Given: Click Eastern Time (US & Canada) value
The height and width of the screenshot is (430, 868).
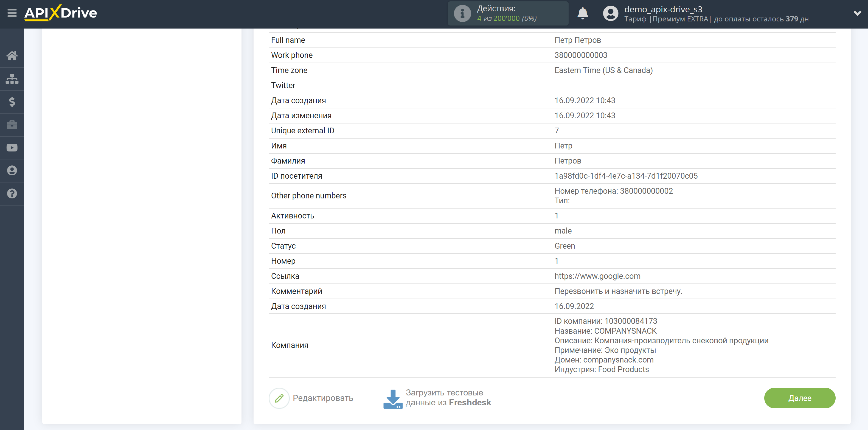Looking at the screenshot, I should (x=603, y=71).
